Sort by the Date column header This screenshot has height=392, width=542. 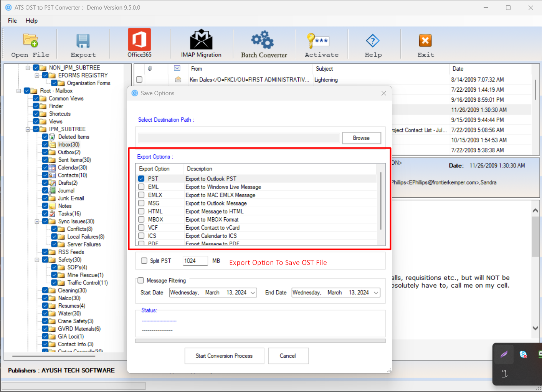(490, 69)
